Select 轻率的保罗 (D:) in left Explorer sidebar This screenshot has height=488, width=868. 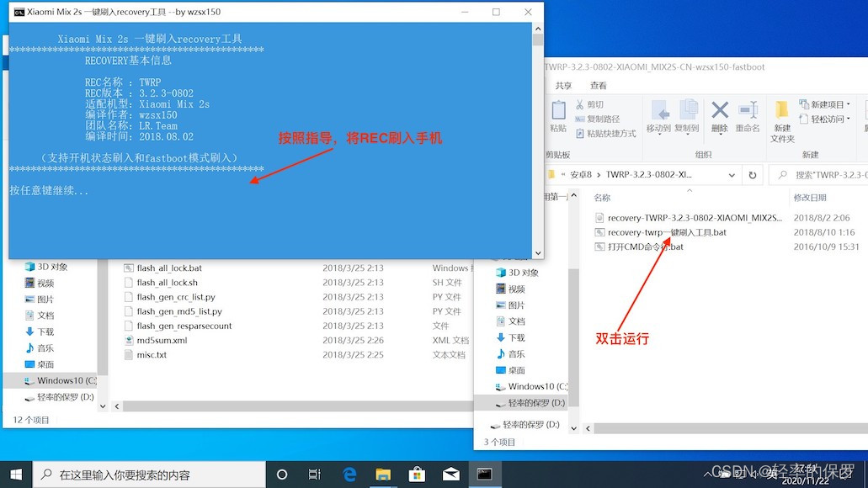[59, 396]
